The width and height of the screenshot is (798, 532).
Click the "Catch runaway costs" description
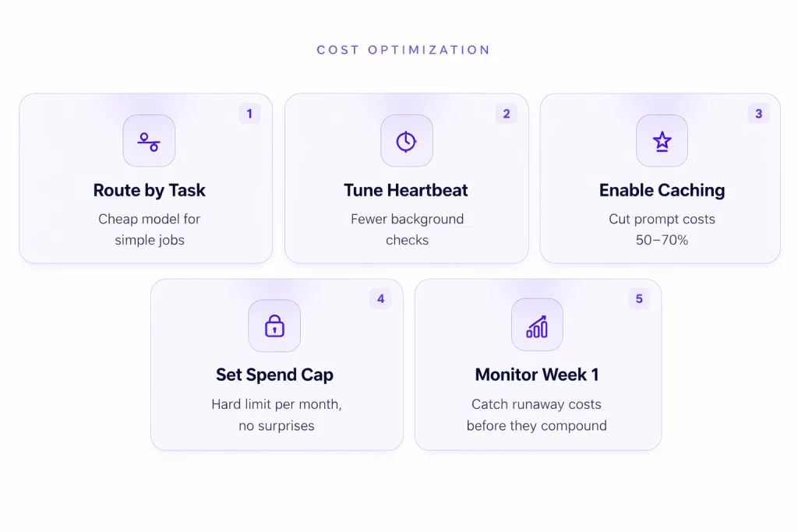[537, 414]
